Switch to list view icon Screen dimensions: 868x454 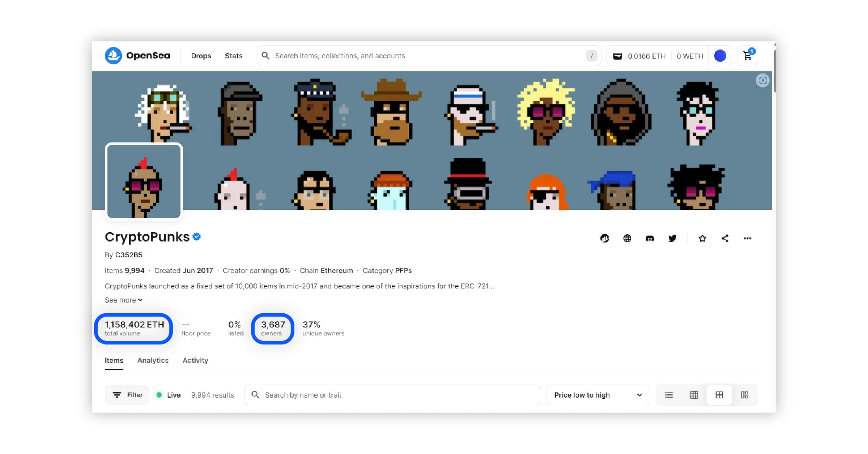[x=669, y=395]
